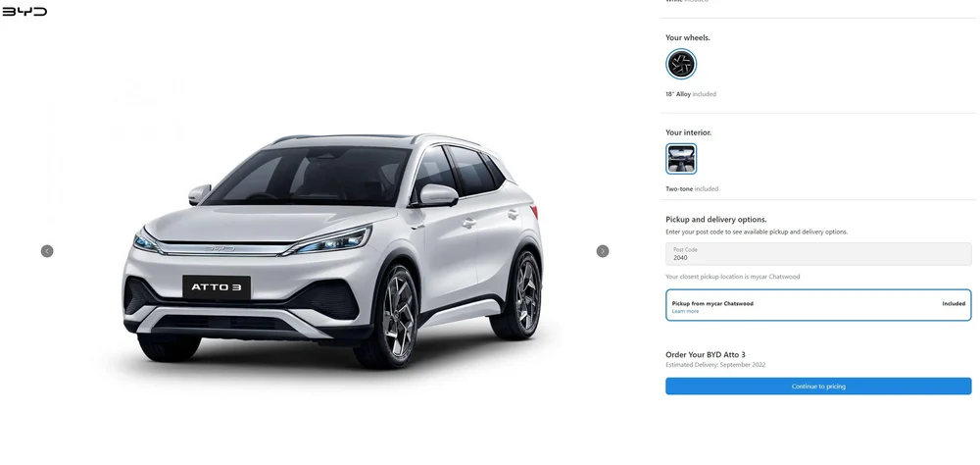Select the 18" Alloy wheel swatch

681,64
